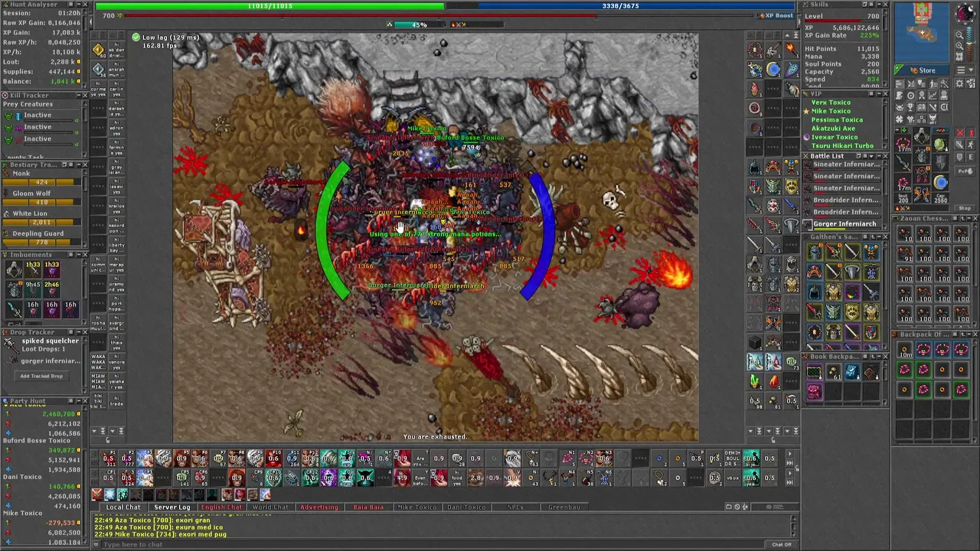
Task: Open the Battle List filter dropdown arrow
Action: (x=871, y=156)
